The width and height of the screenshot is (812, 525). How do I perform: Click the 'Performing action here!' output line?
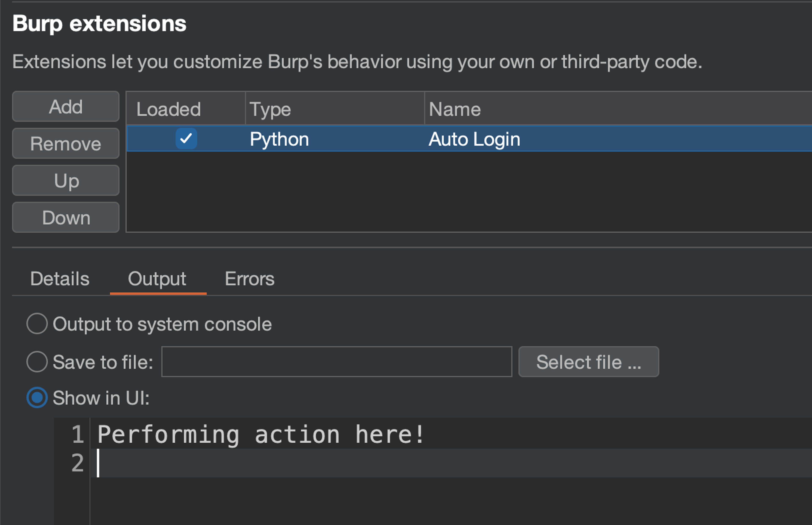261,434
